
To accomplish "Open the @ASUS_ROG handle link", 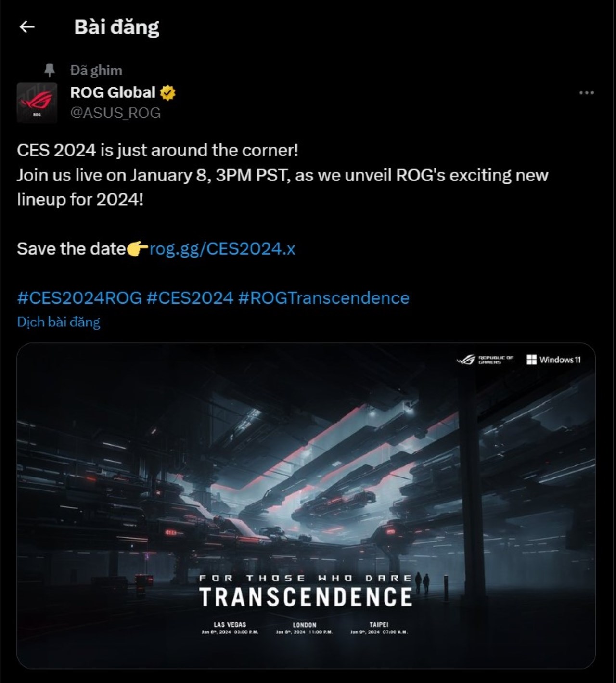I will [x=115, y=113].
